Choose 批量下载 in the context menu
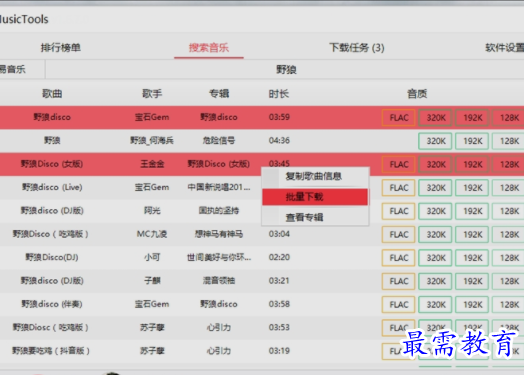Screen dimensions: 524x375 315,197
